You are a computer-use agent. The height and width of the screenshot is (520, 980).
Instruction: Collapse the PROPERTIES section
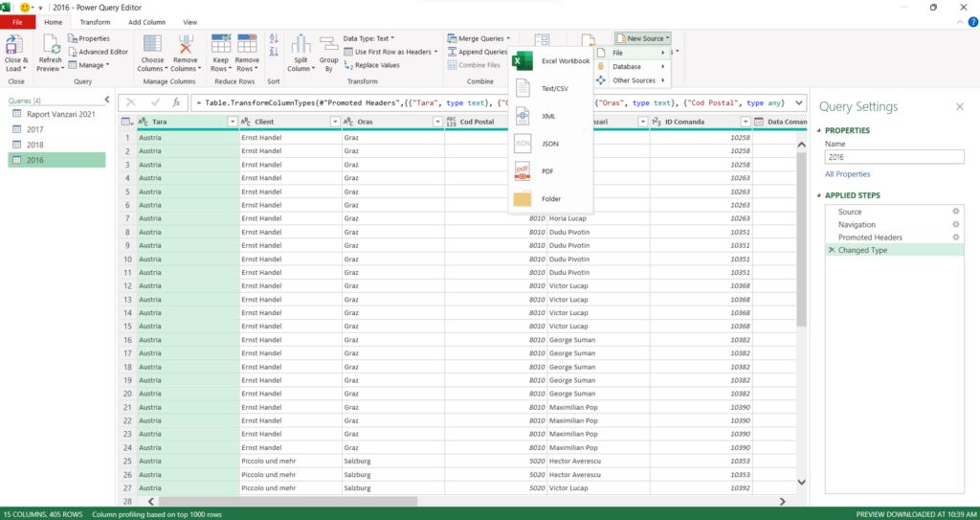[x=819, y=131]
